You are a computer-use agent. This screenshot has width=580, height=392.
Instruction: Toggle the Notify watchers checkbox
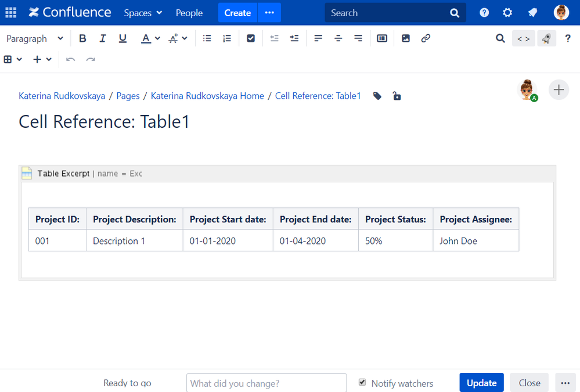tap(362, 382)
